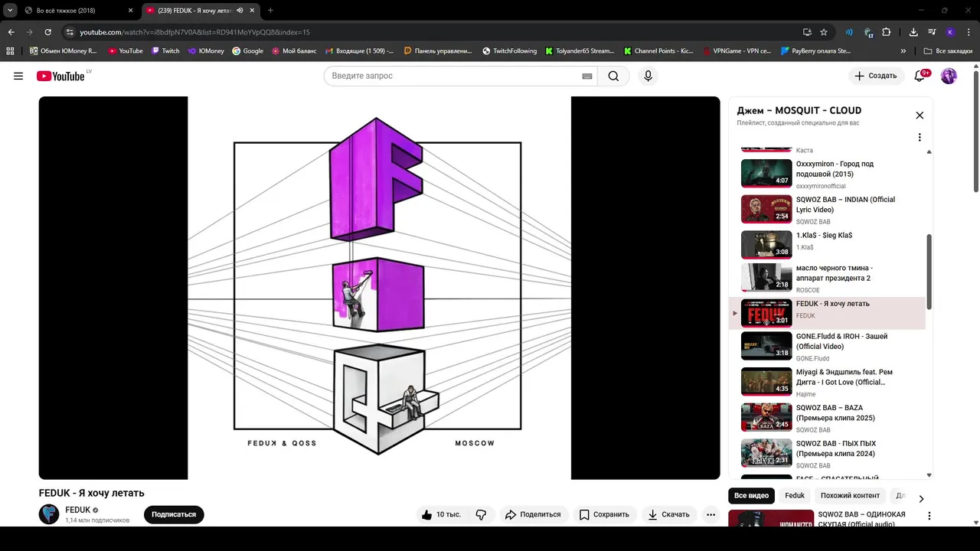Open SQWOZ BAB ОДИНОКАЯ recommended video
The height and width of the screenshot is (551, 980).
[830, 520]
